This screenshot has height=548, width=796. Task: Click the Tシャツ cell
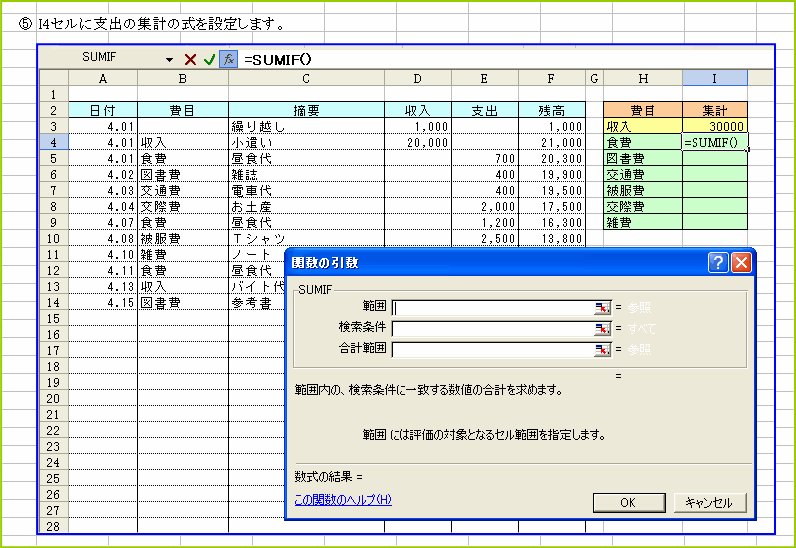(x=306, y=238)
